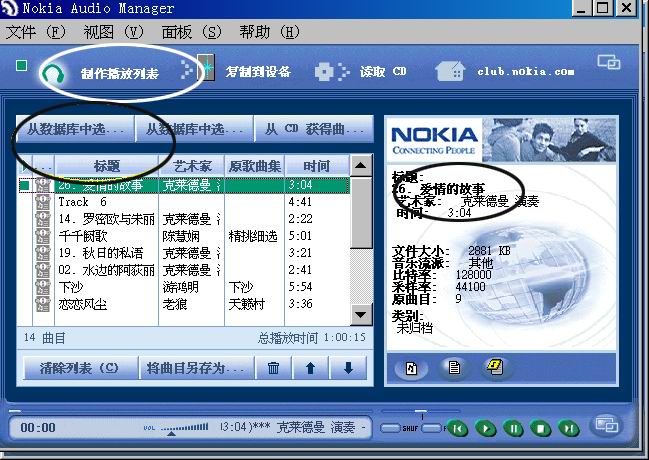649x460 pixels.
Task: Click the balance slider above the SHUF button
Action: coord(420,412)
